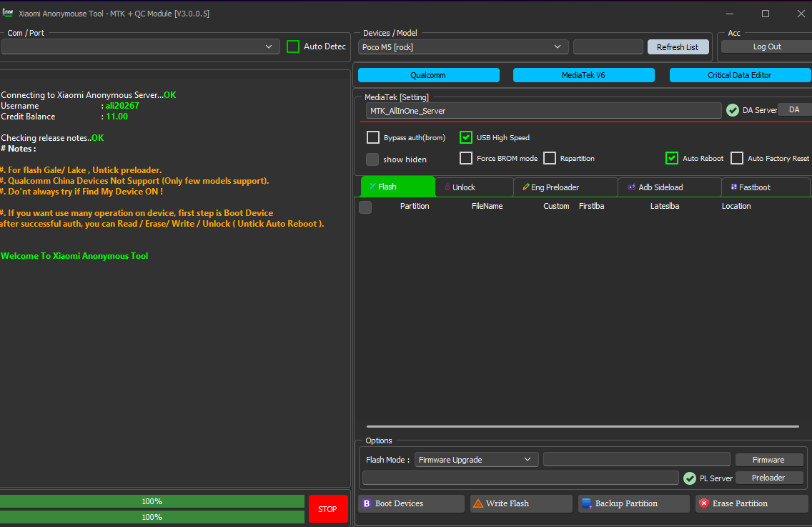Click the Preloader browse button
This screenshot has width=812, height=527.
point(769,478)
